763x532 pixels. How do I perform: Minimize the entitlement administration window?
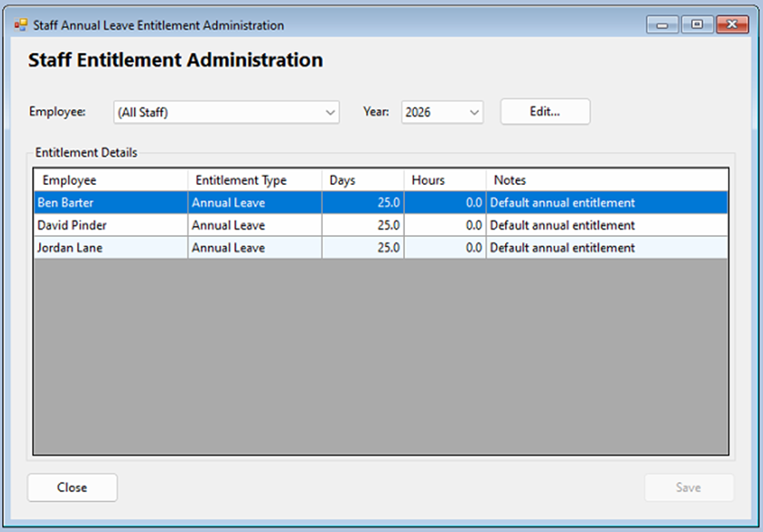click(662, 25)
